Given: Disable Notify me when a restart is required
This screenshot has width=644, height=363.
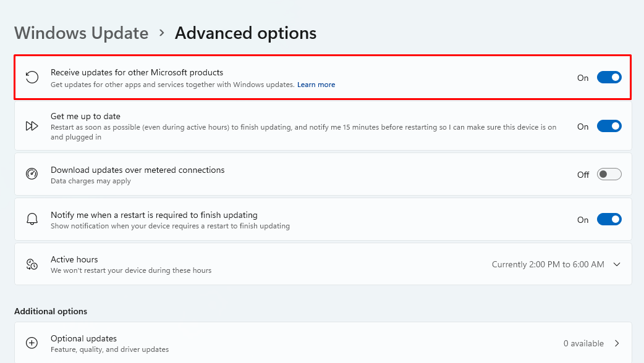Looking at the screenshot, I should click(609, 219).
